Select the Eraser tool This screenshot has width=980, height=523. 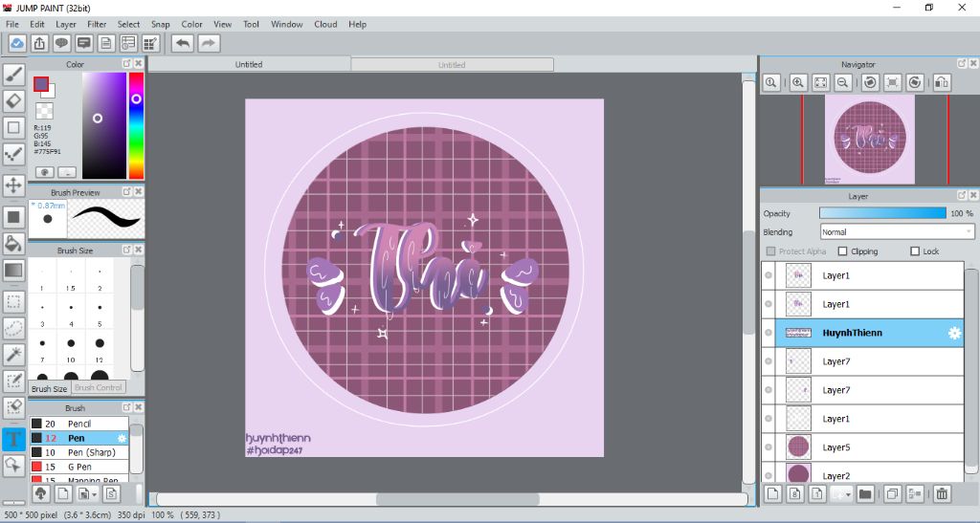click(x=13, y=101)
